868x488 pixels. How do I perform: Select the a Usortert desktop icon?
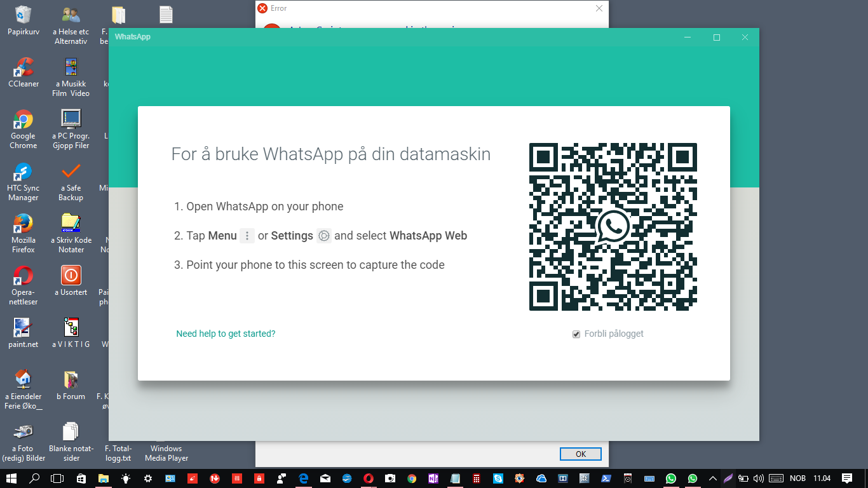pyautogui.click(x=71, y=281)
